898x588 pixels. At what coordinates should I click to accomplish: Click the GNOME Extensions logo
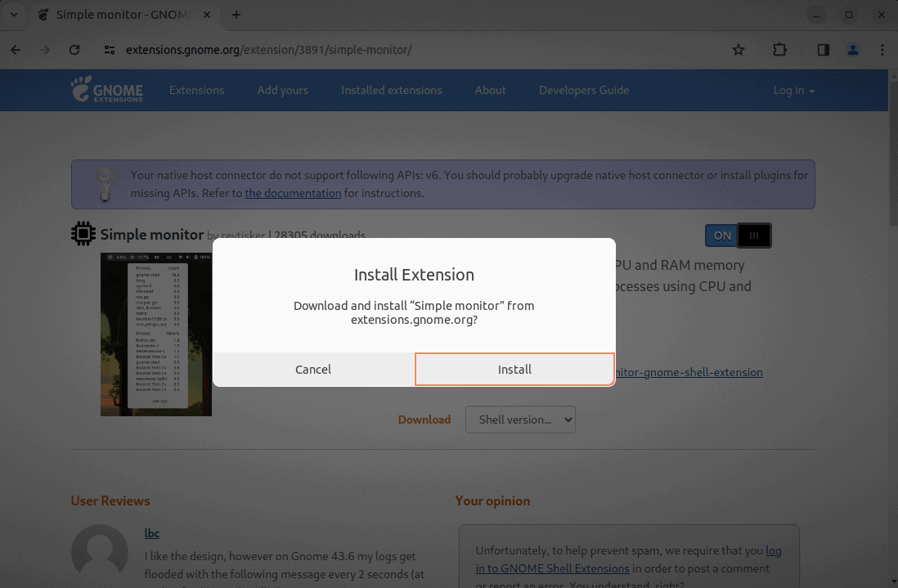(106, 90)
